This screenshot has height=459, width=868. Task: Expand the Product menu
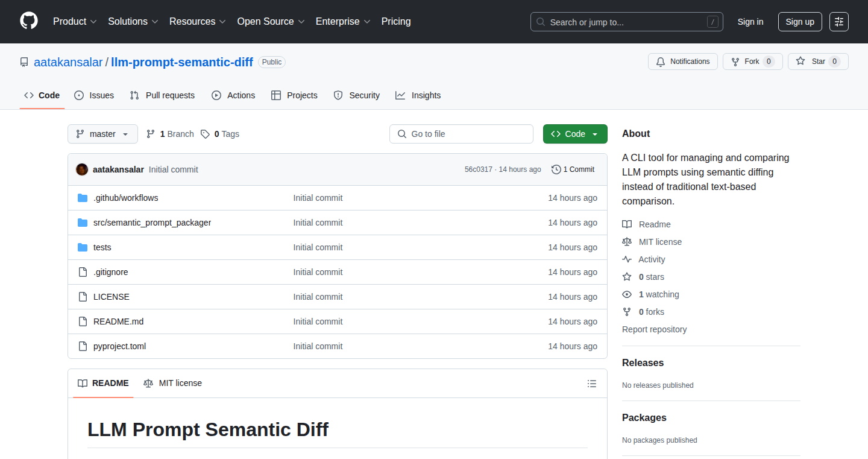coord(75,22)
